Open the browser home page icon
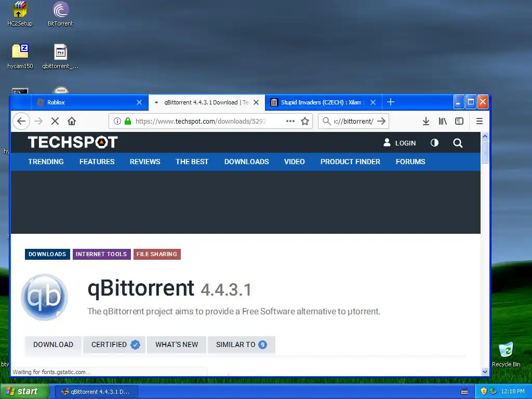 (x=72, y=121)
